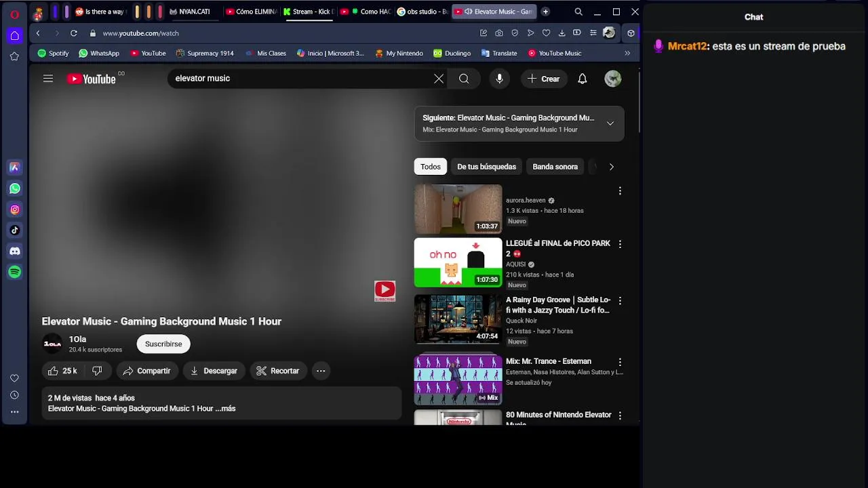Click the Crear button
868x488 pixels.
click(x=543, y=79)
